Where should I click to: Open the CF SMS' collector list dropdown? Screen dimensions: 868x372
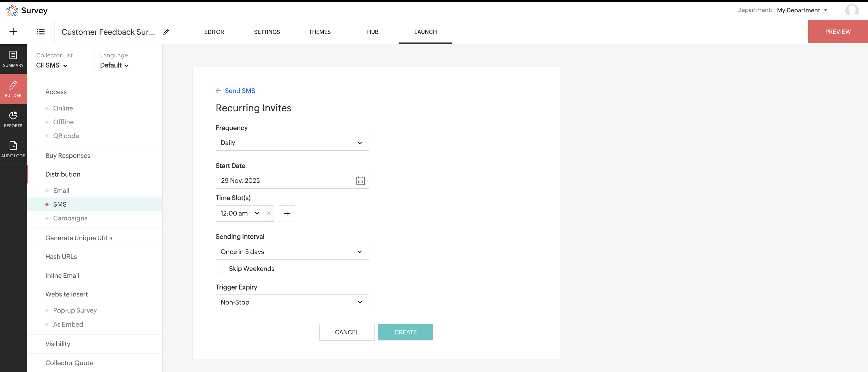51,65
